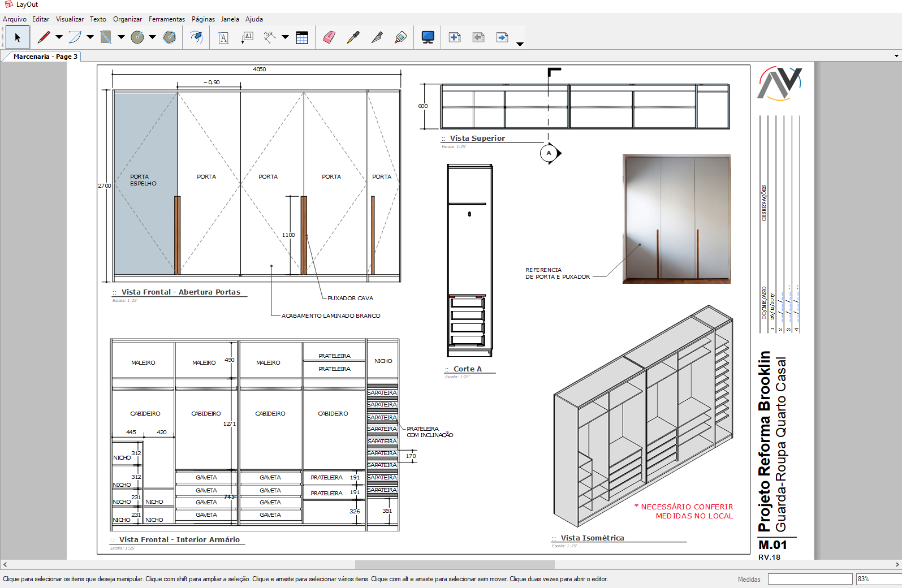Open the Arc tool dropdown arrow
Viewport: 902px width, 588px height.
pyautogui.click(x=90, y=37)
